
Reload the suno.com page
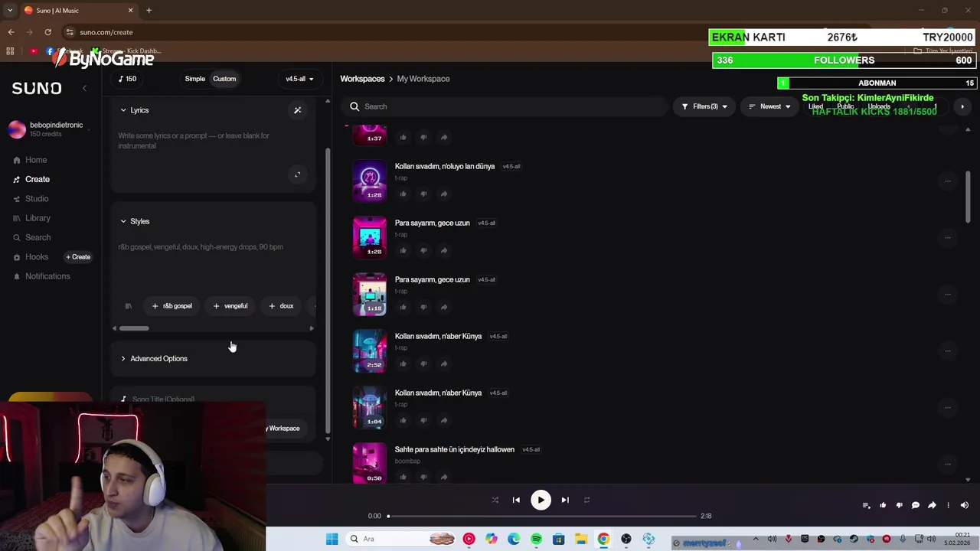tap(47, 32)
